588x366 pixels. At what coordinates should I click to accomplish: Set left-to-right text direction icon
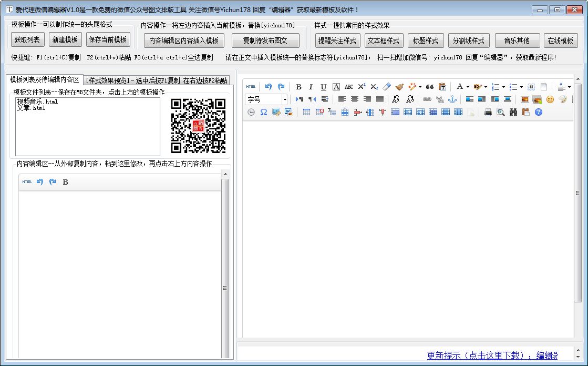pyautogui.click(x=299, y=99)
